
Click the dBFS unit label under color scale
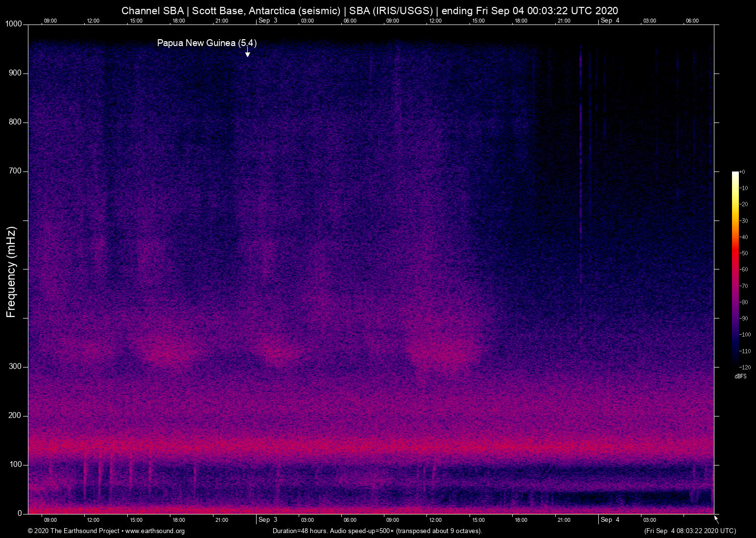pyautogui.click(x=740, y=376)
